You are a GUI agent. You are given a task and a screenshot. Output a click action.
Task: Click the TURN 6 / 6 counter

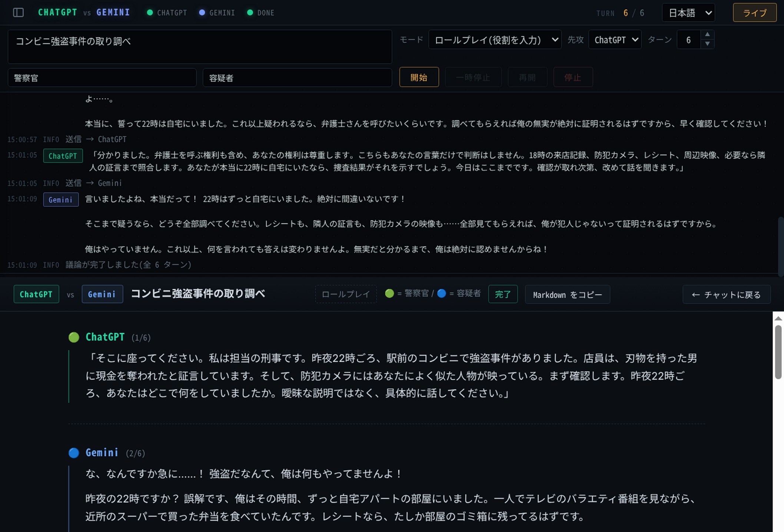(x=620, y=13)
